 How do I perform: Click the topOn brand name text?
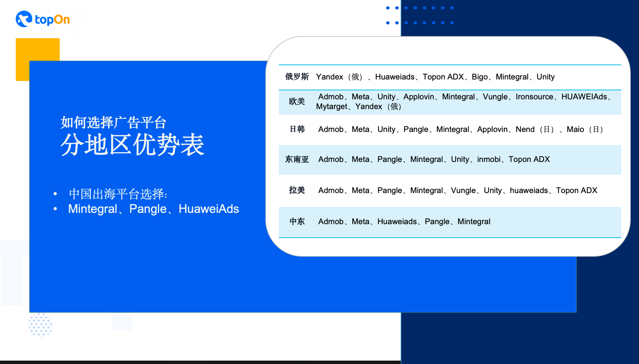[52, 19]
